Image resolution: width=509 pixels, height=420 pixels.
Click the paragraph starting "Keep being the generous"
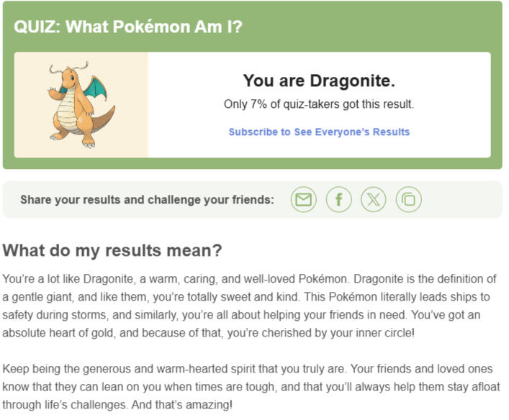pos(249,387)
